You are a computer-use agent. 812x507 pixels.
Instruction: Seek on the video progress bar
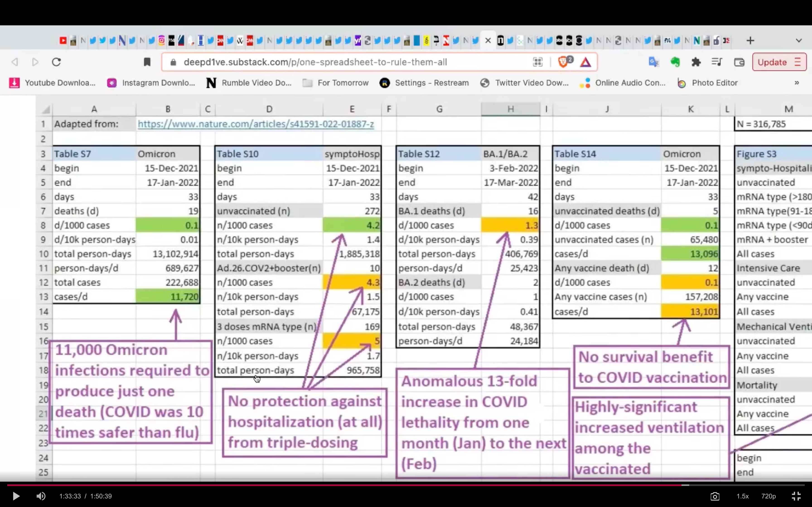[x=403, y=485]
